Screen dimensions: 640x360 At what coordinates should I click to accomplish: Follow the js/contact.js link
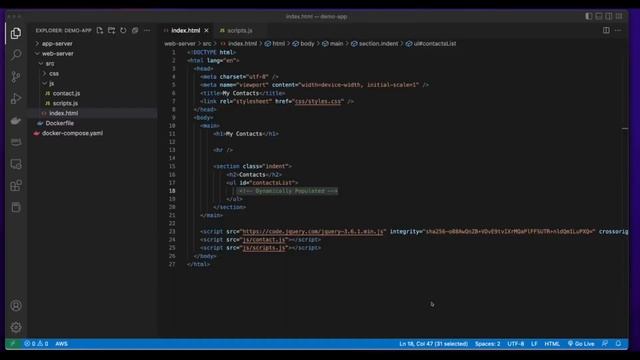point(264,240)
